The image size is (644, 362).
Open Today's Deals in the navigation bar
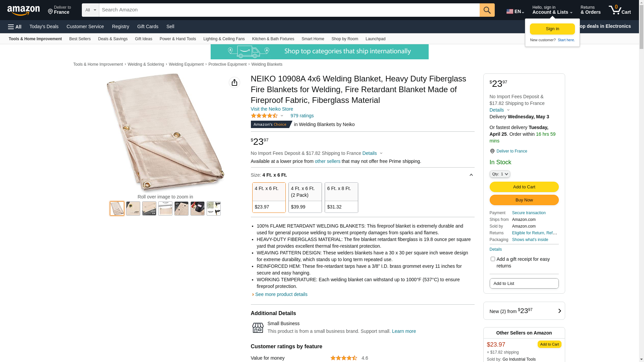pos(44,26)
